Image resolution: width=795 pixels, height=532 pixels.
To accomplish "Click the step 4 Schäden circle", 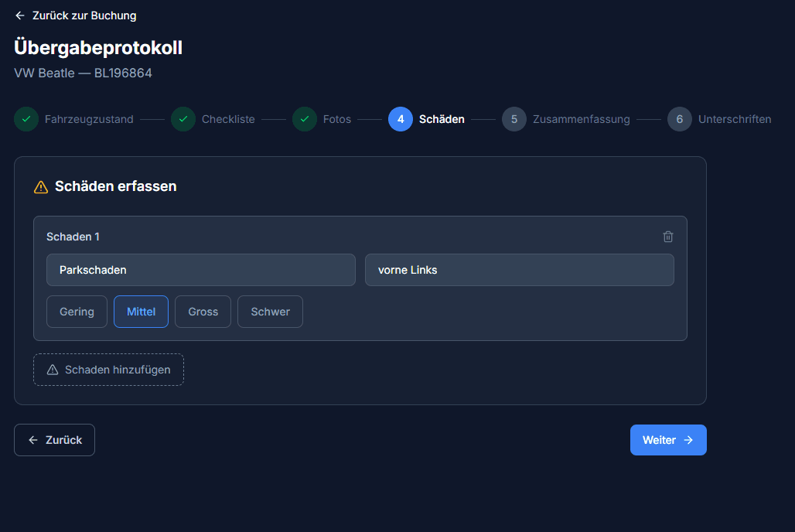I will coord(401,119).
